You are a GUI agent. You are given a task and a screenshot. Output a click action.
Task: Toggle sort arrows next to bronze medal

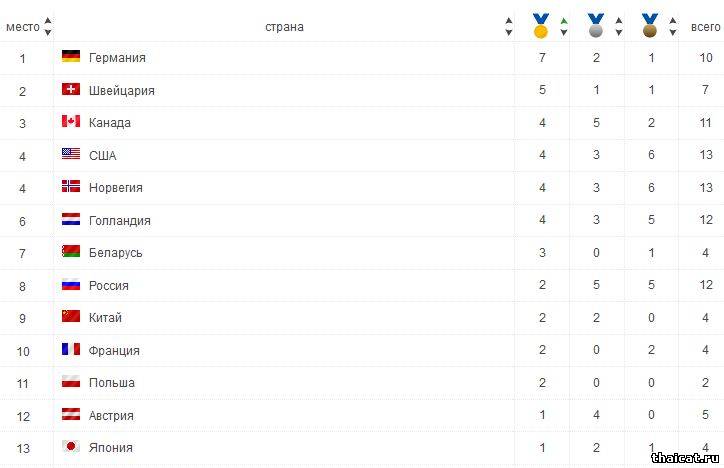click(672, 26)
